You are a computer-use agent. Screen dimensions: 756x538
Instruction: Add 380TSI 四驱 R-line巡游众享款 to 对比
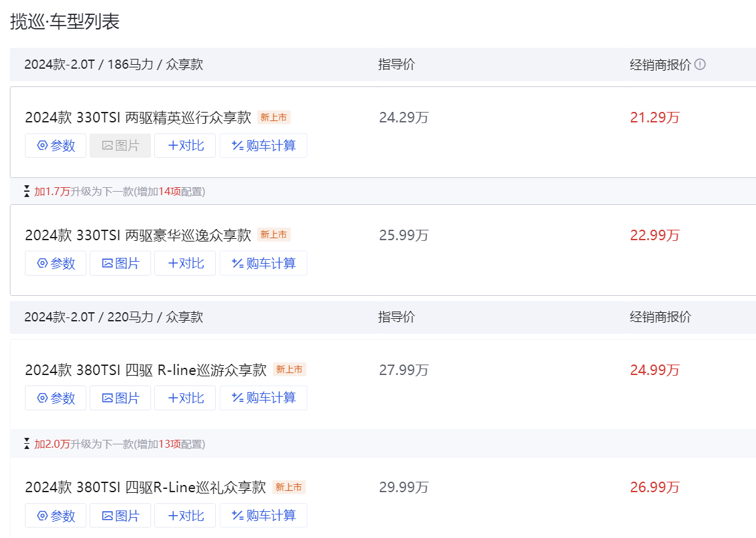(185, 398)
